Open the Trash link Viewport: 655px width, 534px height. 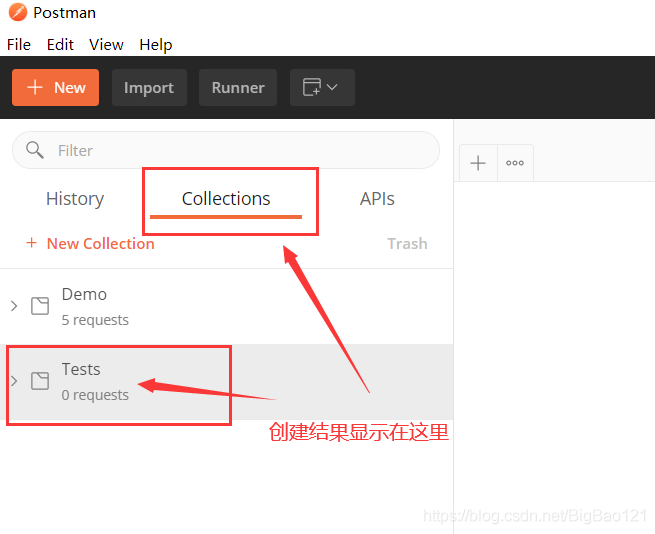(407, 243)
